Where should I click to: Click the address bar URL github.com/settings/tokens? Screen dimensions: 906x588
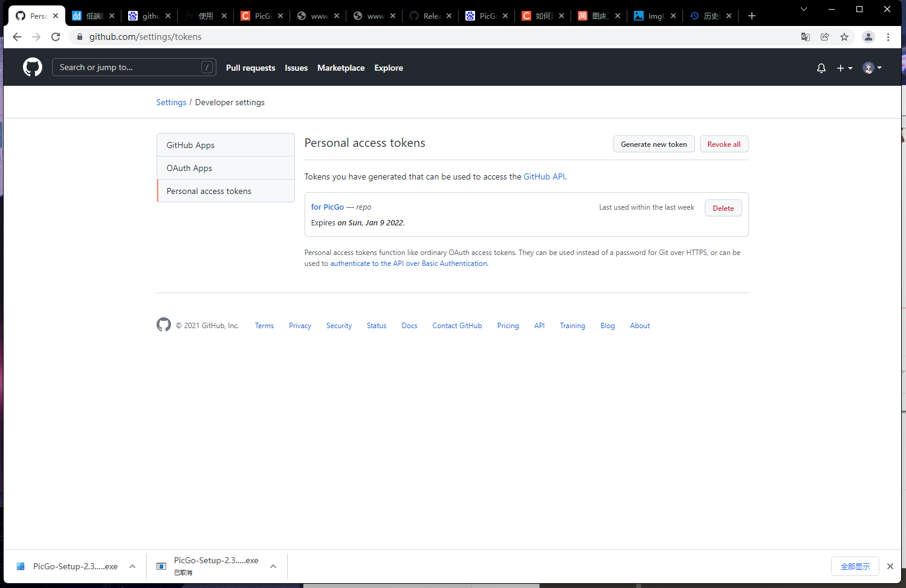coord(146,37)
